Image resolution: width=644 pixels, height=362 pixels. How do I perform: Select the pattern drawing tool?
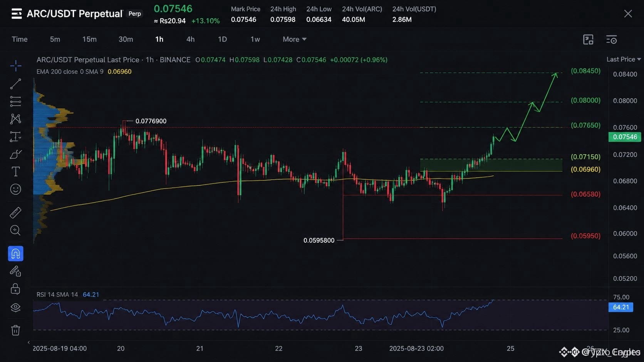[16, 119]
